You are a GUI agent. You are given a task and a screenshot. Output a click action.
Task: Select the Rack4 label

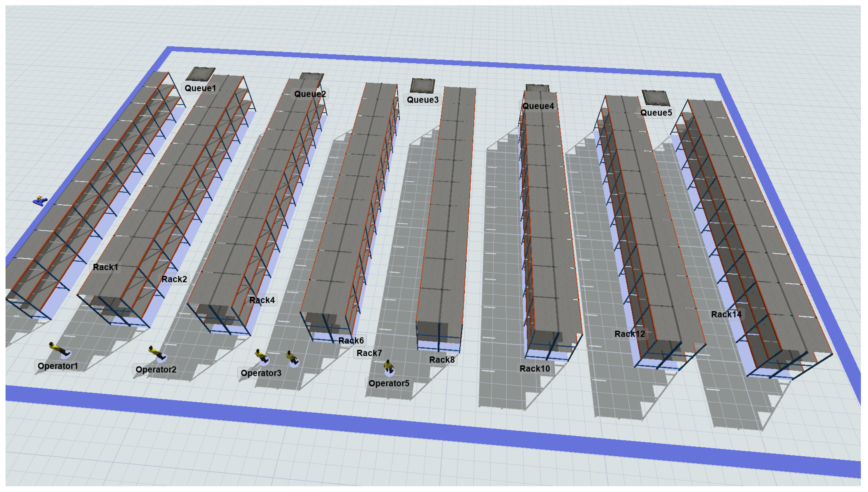click(262, 300)
